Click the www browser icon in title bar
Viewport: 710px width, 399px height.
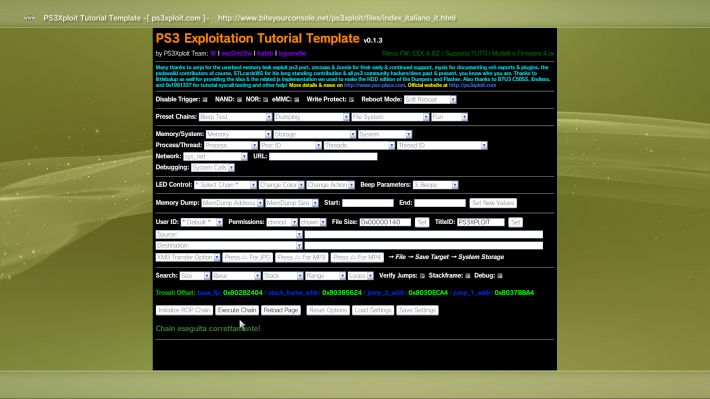tap(29, 18)
